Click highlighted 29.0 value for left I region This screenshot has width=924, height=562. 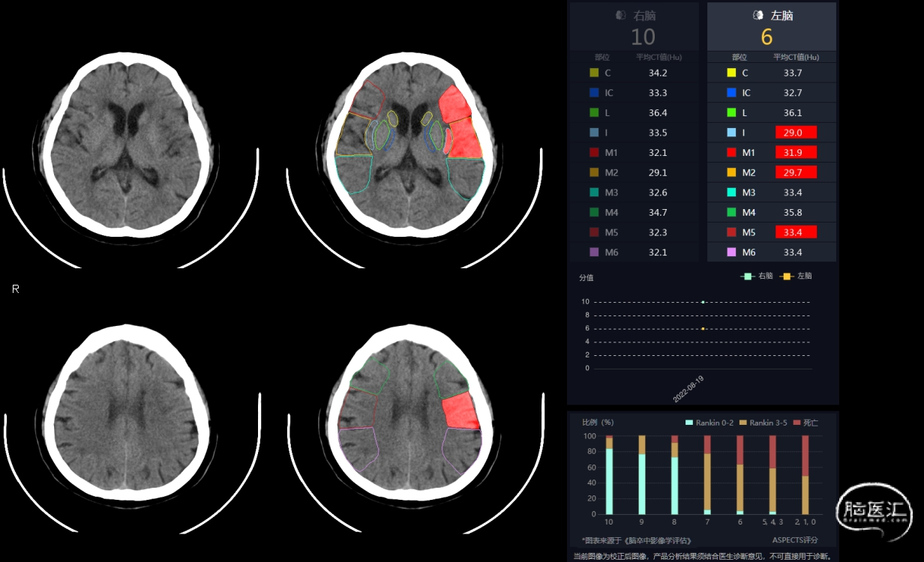795,133
